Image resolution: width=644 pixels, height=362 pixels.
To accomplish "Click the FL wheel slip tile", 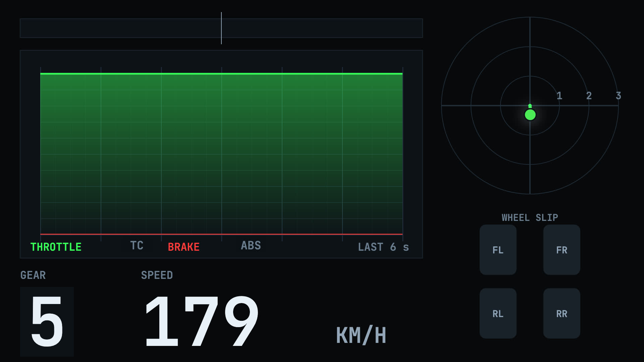I will [498, 250].
